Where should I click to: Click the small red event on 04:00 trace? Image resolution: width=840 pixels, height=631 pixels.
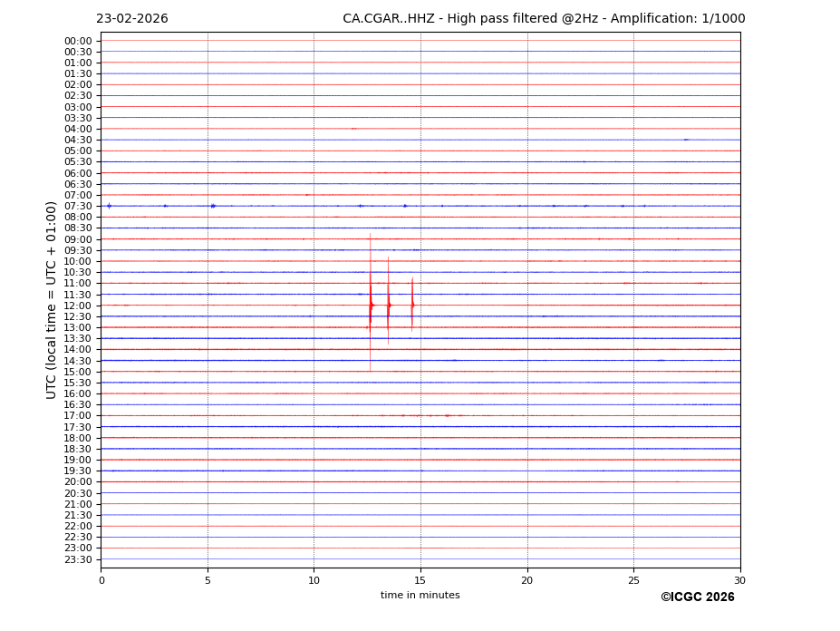point(353,129)
